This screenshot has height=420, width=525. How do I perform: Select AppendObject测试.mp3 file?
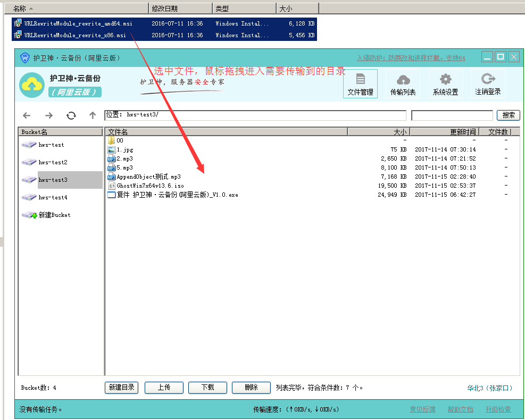click(312, 177)
